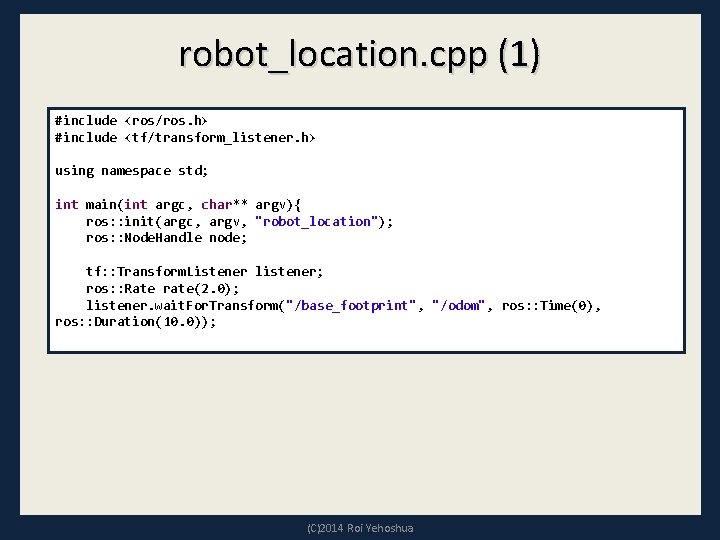Select the line #include <tf/transform_listener.h>
The height and width of the screenshot is (540, 720).
185,138
